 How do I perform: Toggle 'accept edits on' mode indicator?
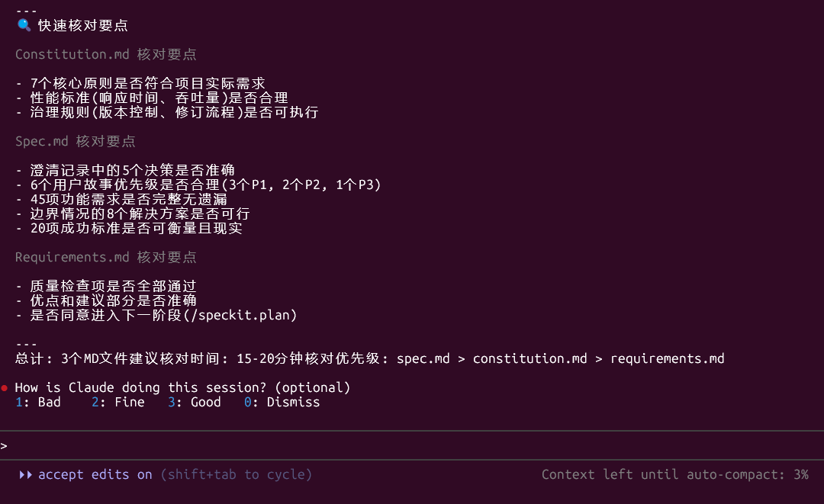pos(95,474)
